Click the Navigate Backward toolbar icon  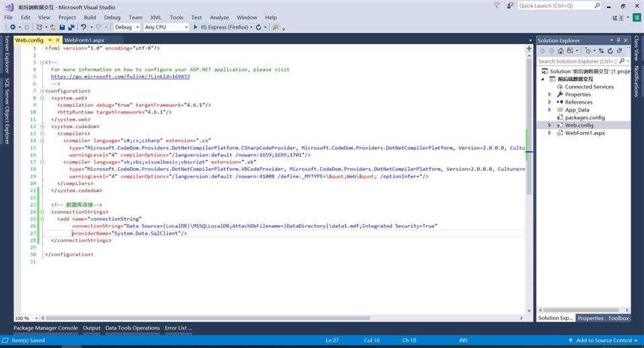click(x=13, y=27)
